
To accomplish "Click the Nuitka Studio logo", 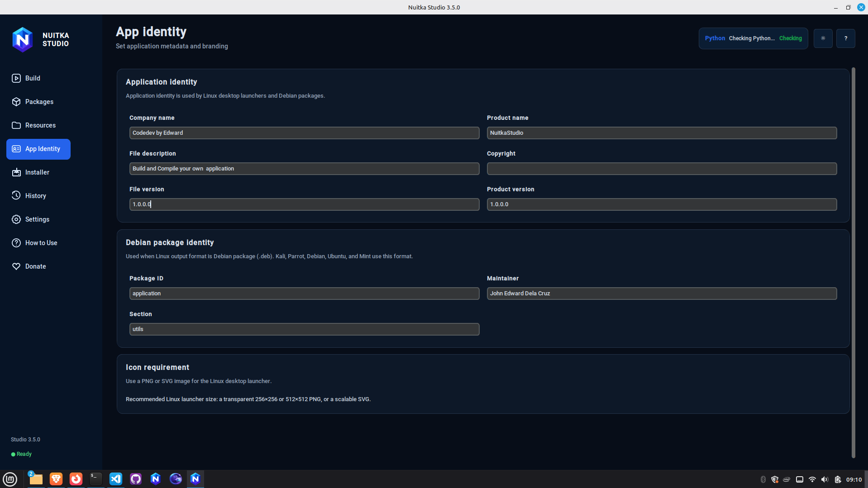I will coord(23,39).
